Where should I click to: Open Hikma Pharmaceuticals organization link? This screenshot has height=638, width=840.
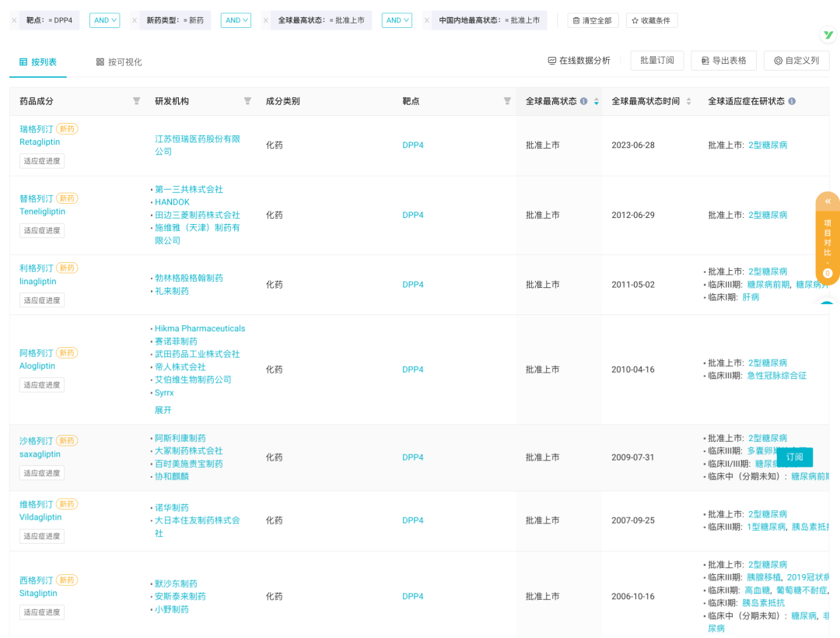pyautogui.click(x=200, y=328)
